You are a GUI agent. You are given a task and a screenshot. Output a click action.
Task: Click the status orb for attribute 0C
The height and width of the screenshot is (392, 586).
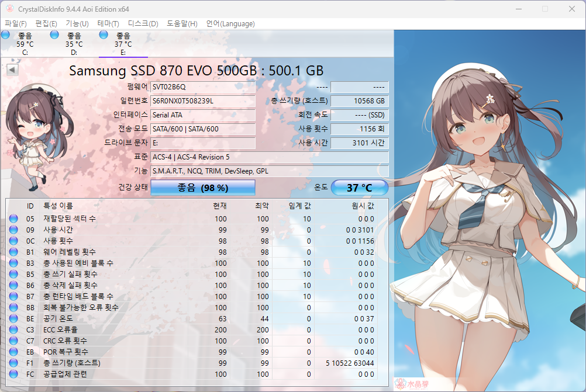(x=13, y=241)
